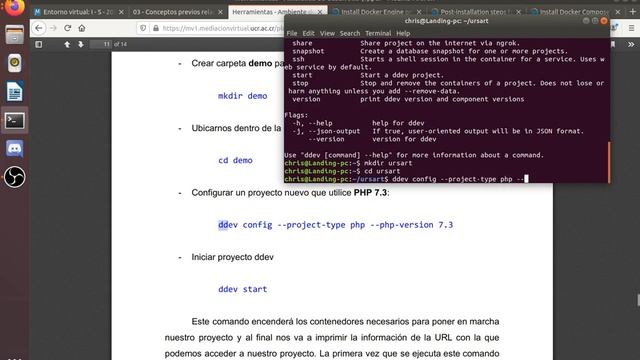The height and width of the screenshot is (360, 640).
Task: Open the Files manager in the dock
Action: click(x=14, y=35)
